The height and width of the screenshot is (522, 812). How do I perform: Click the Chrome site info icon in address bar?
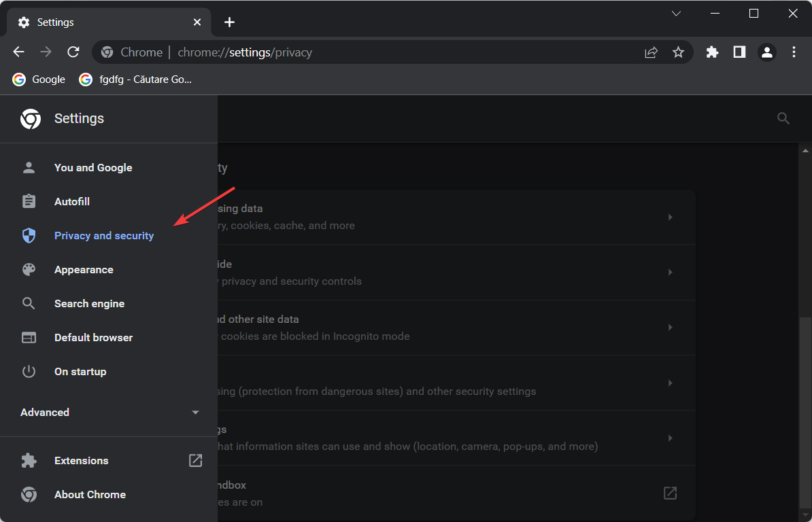point(107,52)
